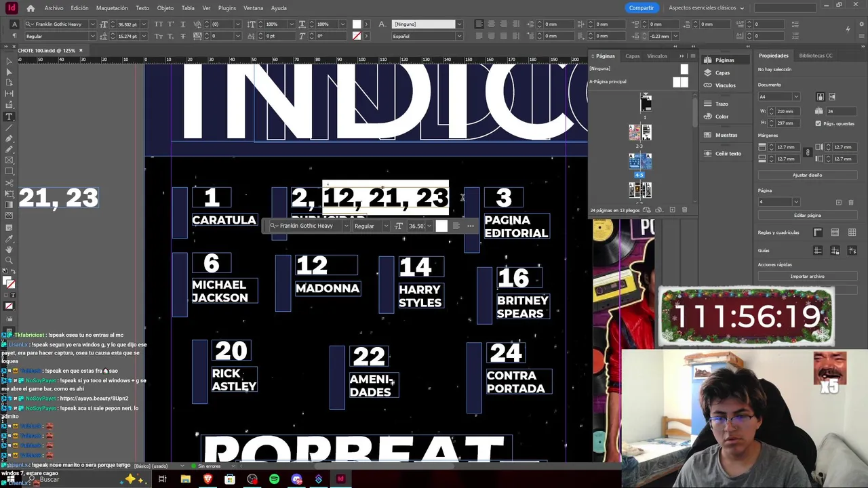Image resolution: width=868 pixels, height=488 pixels.
Task: Lock guides icon in Guías
Action: 835,251
